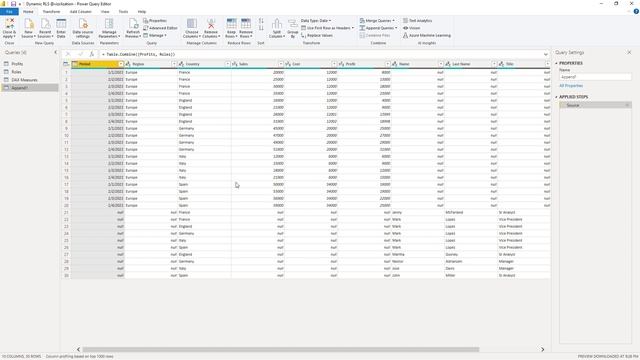The image size is (640, 360).
Task: Click the Vision AI insights icon
Action: point(405,28)
